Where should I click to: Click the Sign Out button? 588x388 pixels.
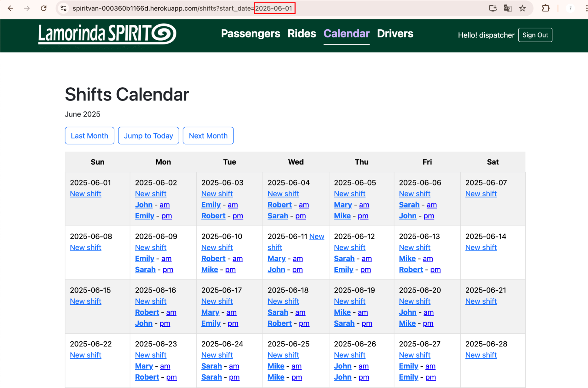pyautogui.click(x=535, y=35)
